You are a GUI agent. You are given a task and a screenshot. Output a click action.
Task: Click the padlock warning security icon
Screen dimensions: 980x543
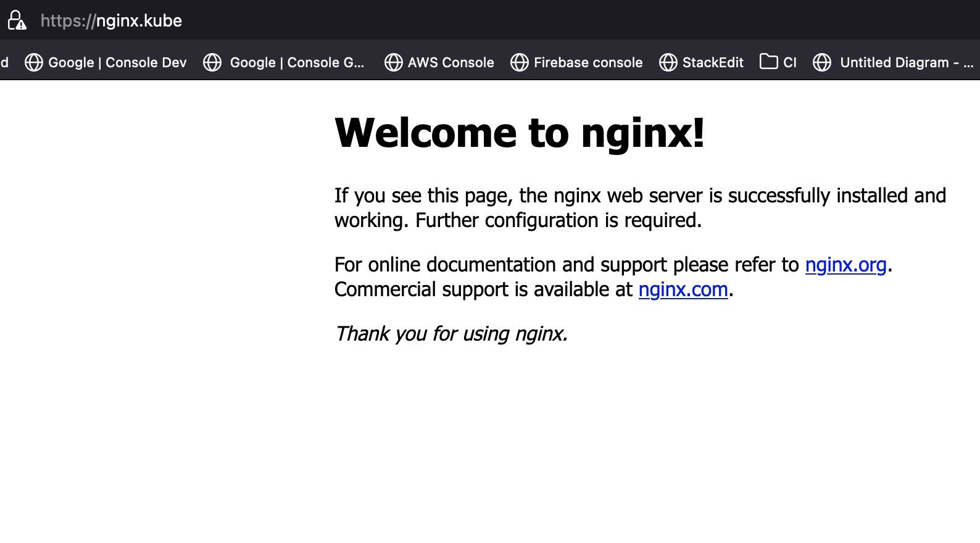tap(17, 20)
